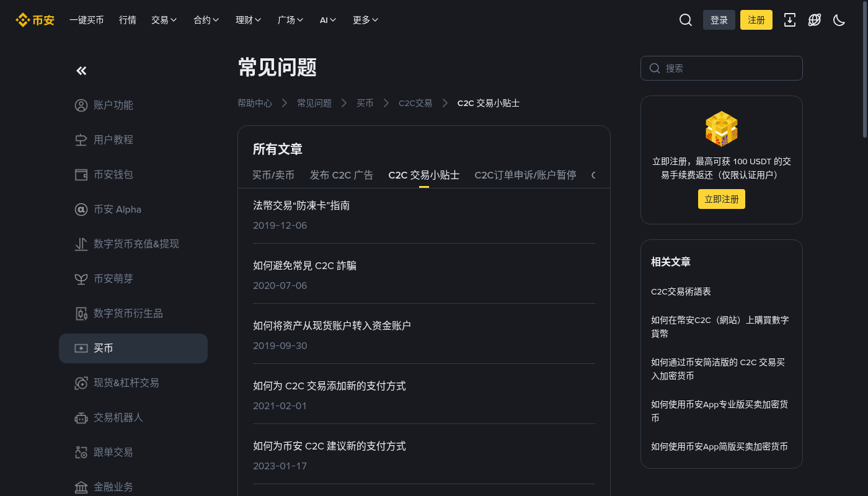Open article 如何为币安 C2C 建议新的支付方式
Screen dimensions: 868x496
click(329, 446)
